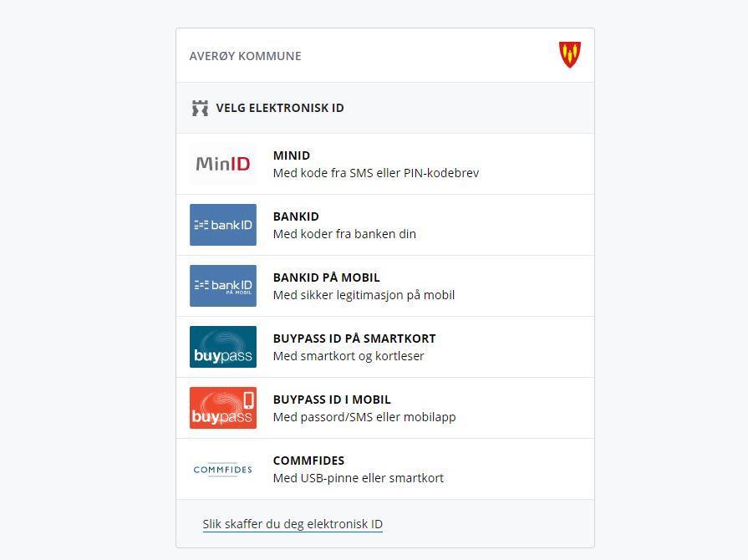Select COMMFIDES login option title
This screenshot has height=560, width=748.
coord(308,461)
